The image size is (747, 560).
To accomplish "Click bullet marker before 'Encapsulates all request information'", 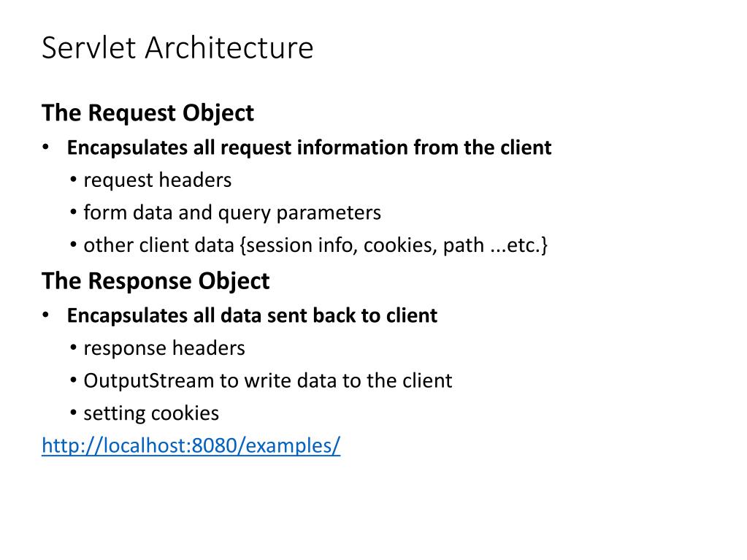I will point(45,147).
